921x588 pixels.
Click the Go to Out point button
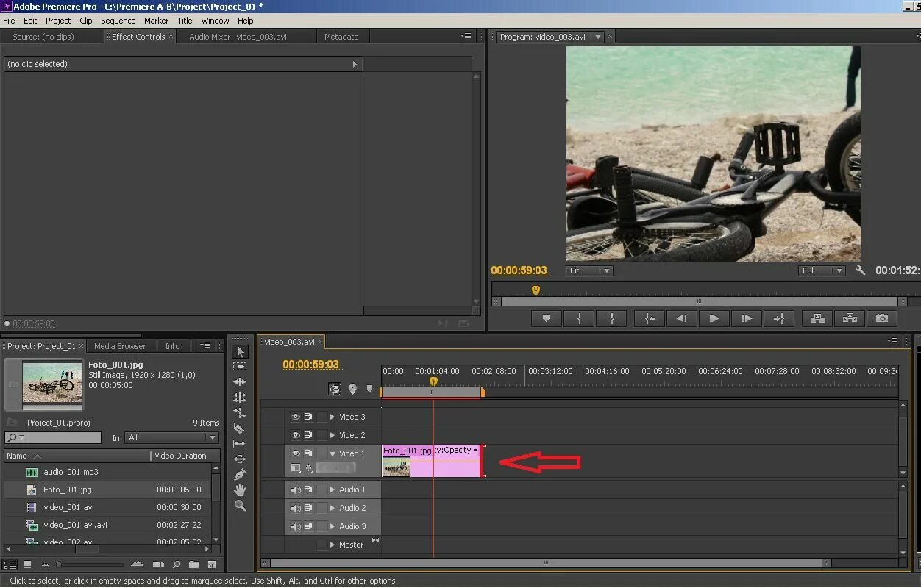(779, 318)
